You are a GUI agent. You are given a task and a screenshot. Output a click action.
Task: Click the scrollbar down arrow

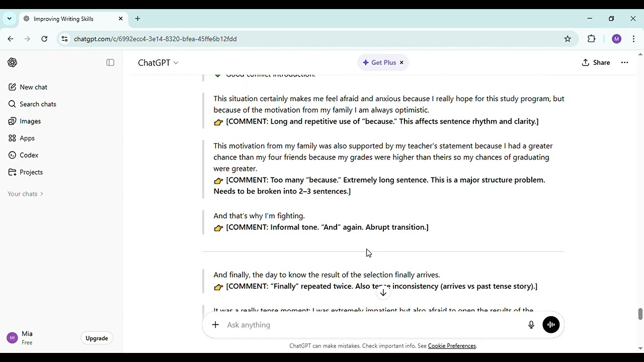pos(640,348)
